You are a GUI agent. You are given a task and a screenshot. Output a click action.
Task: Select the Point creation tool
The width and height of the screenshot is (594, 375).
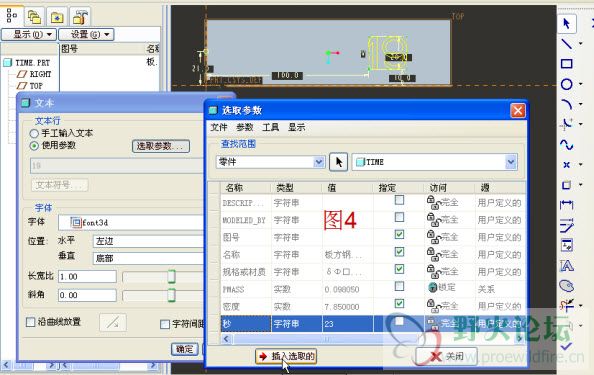click(x=567, y=165)
